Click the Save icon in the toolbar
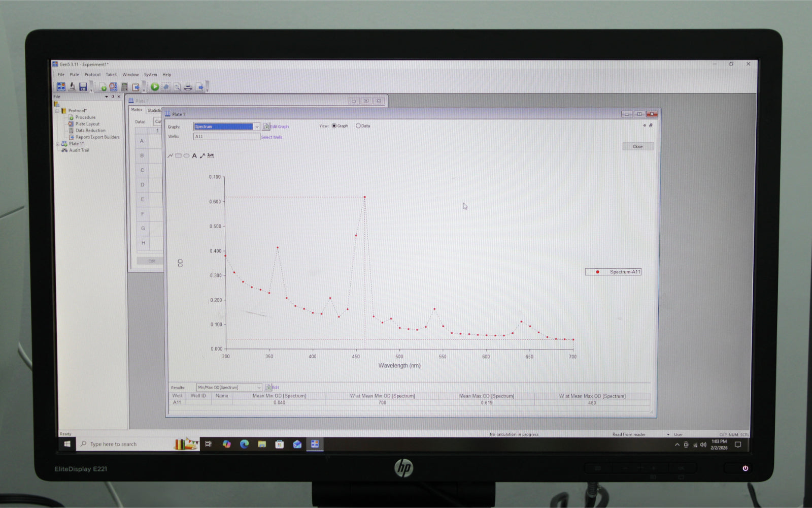Viewport: 812px width, 508px height. coord(83,87)
